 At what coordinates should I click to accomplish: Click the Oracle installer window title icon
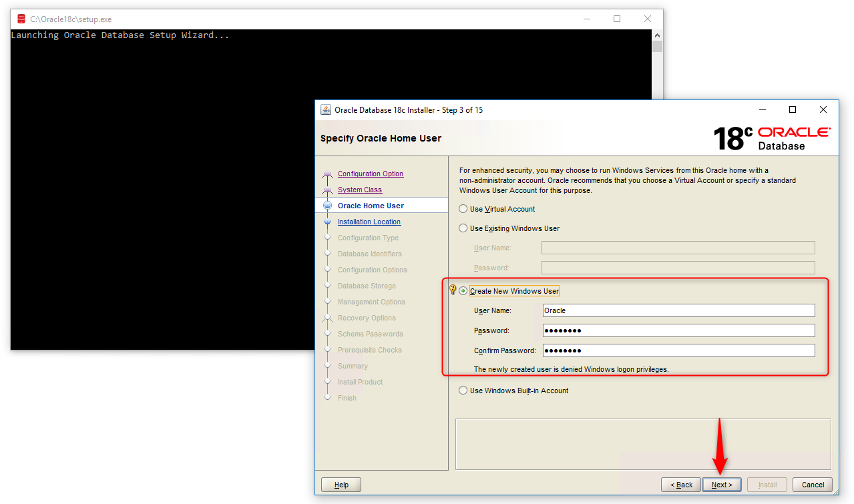click(326, 110)
